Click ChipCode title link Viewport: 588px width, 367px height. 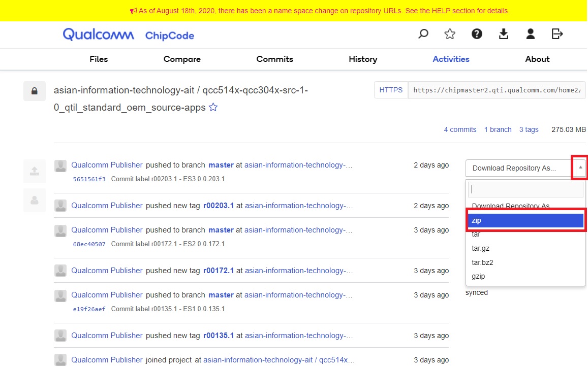(170, 36)
